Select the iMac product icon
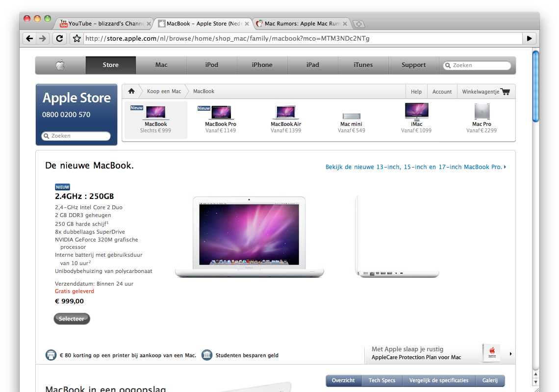Image resolution: width=559 pixels, height=392 pixels. click(x=416, y=111)
